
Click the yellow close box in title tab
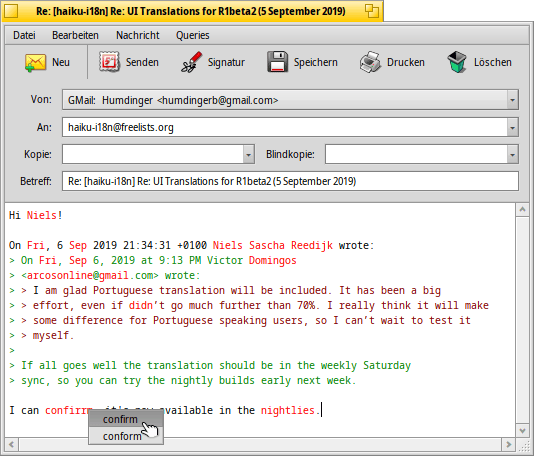coord(11,11)
